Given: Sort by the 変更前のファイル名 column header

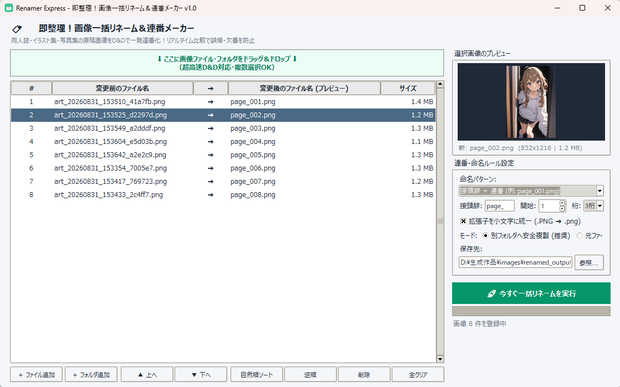Looking at the screenshot, I should 123,88.
